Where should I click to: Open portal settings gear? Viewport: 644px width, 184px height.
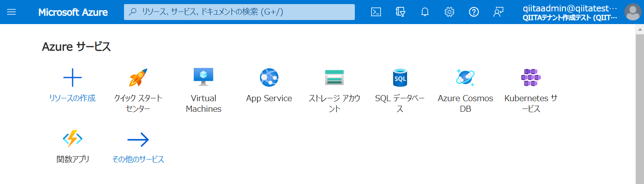pos(449,12)
